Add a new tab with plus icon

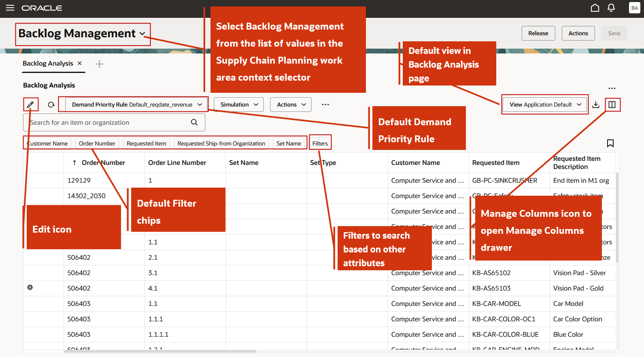tap(99, 64)
